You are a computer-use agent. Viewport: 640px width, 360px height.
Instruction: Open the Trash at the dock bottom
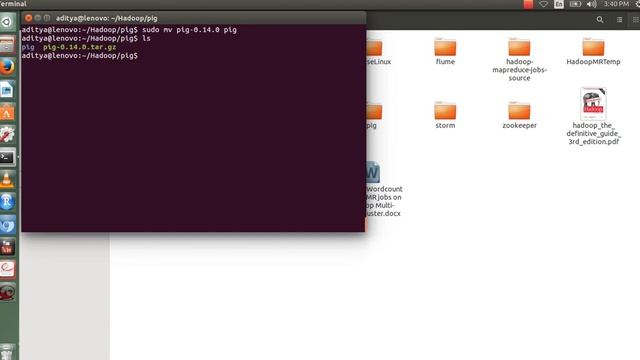click(7, 352)
